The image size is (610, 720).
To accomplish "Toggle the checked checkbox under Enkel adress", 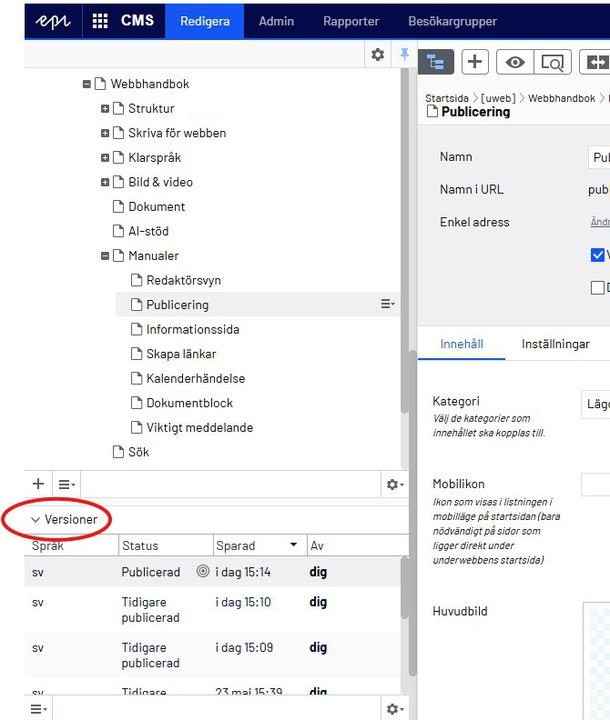I will (597, 255).
